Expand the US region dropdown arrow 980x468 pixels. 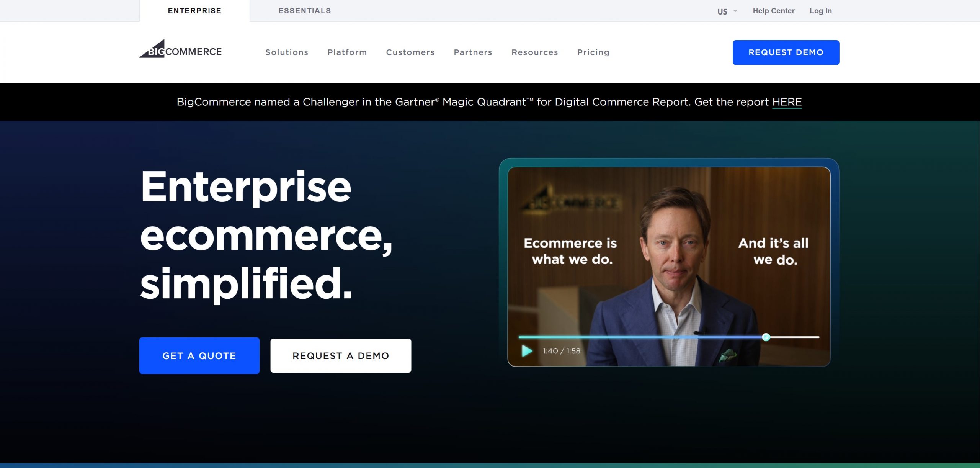pos(735,11)
